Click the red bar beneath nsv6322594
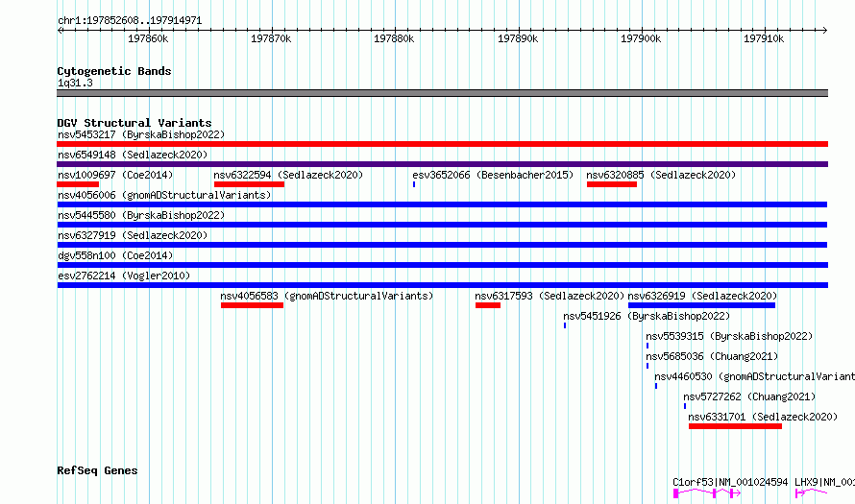Viewport: 855px width, 504px height. (x=249, y=184)
